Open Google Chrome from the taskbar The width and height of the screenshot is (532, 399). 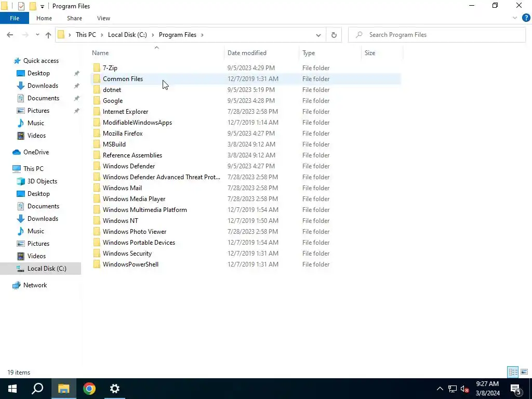pos(89,389)
